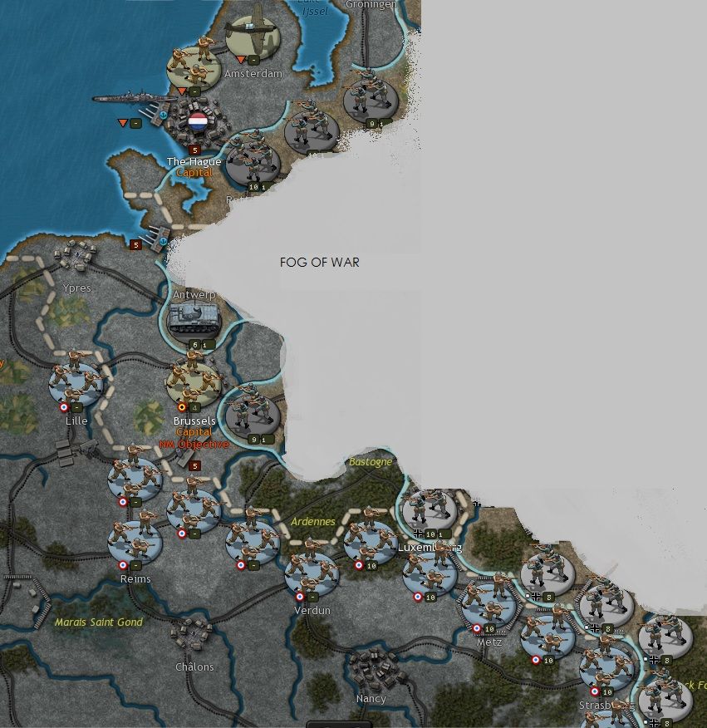
Task: Click the Belgian roundel beneath the Brussels unit
Action: coord(182,407)
